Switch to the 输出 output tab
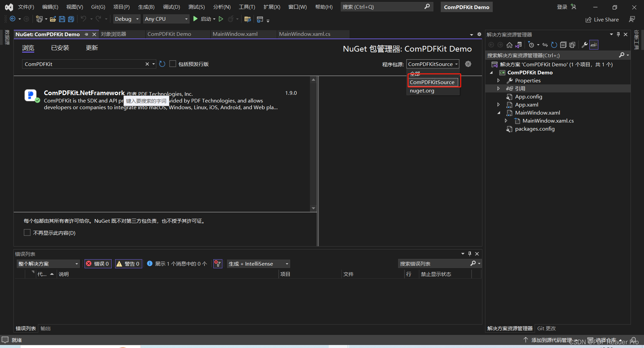644x348 pixels. pyautogui.click(x=46, y=329)
